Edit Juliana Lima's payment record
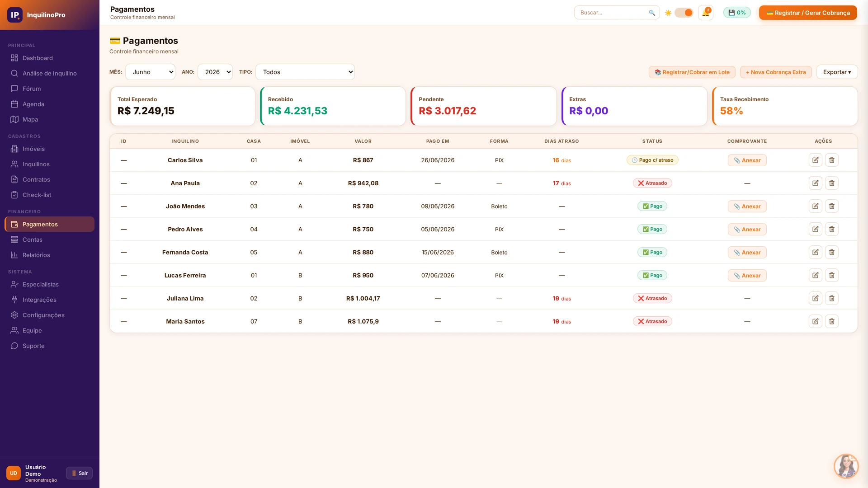The width and height of the screenshot is (868, 488). click(815, 298)
